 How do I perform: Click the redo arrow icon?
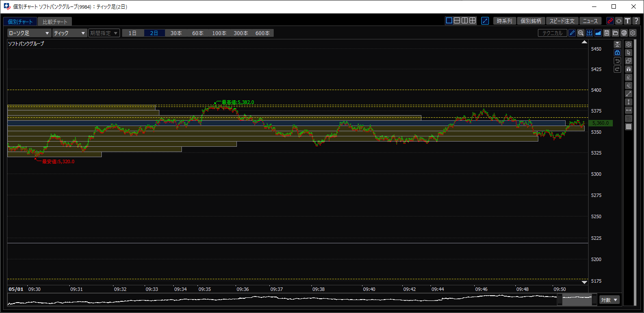coord(618,69)
